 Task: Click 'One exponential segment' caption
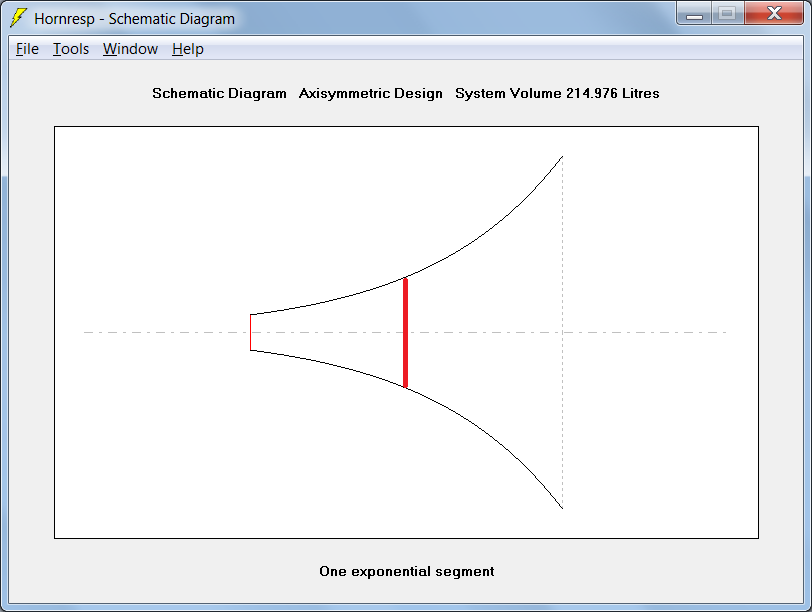click(407, 571)
